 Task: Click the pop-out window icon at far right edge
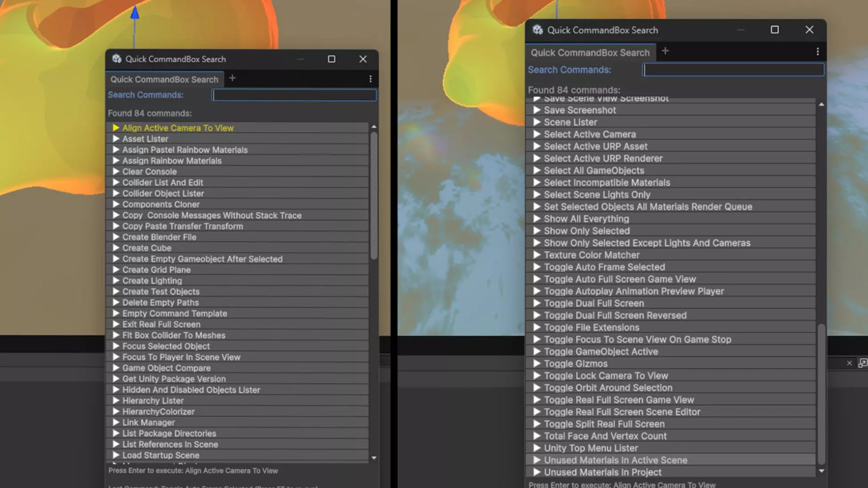[863, 363]
